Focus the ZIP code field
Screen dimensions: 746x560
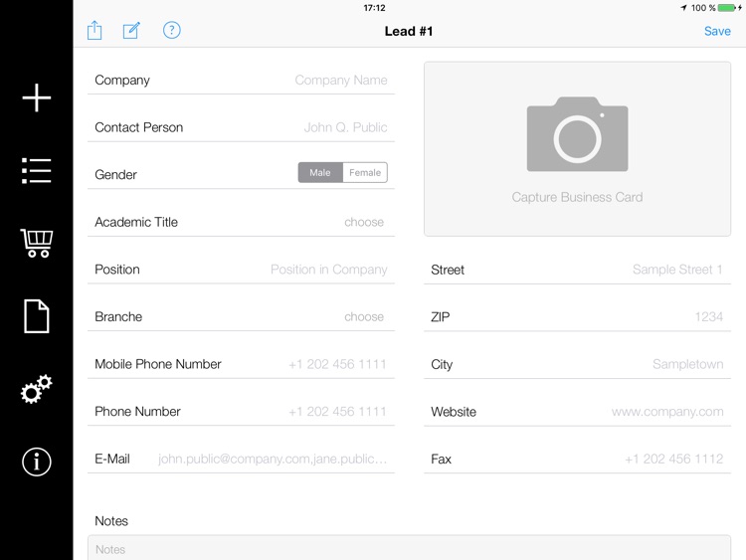[577, 317]
